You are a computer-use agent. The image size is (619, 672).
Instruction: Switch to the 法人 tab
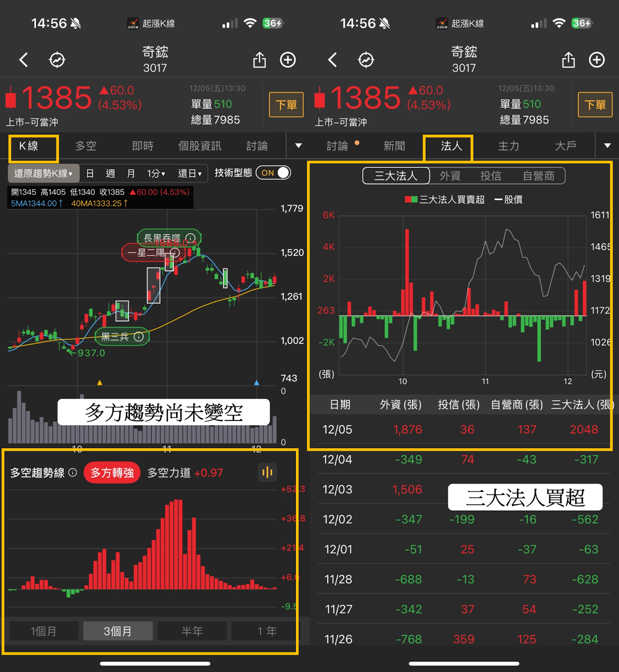(451, 146)
